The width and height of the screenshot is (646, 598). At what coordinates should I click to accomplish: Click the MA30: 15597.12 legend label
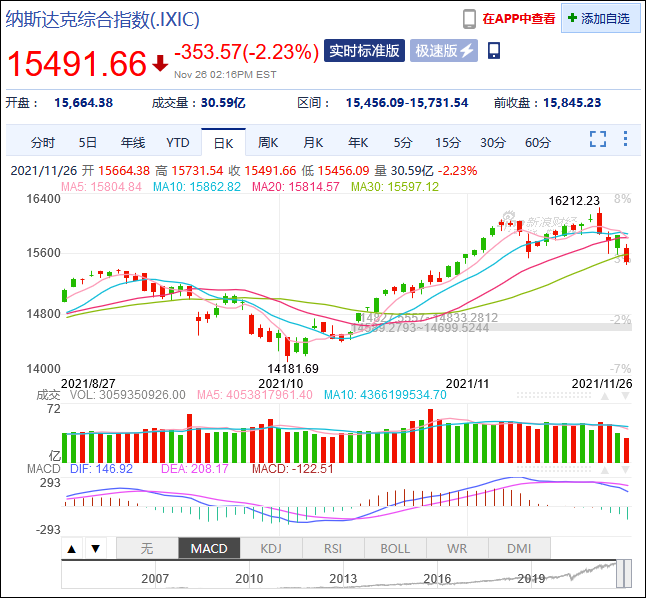click(x=395, y=187)
